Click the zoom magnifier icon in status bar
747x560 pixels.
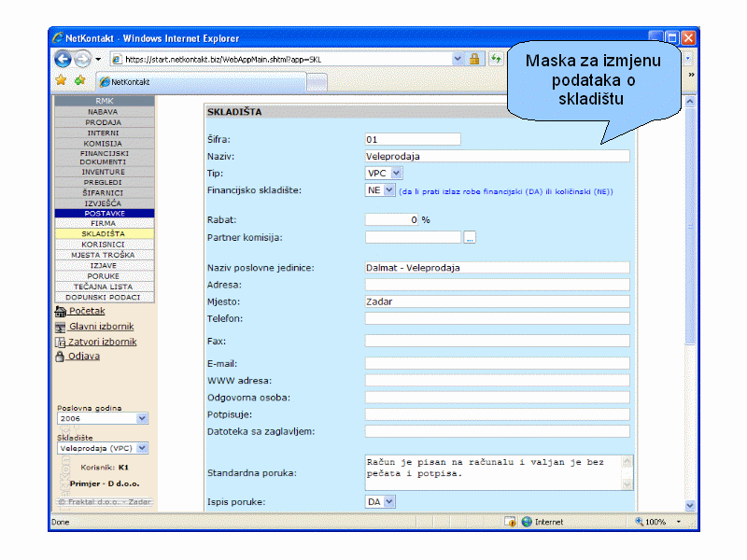click(640, 522)
